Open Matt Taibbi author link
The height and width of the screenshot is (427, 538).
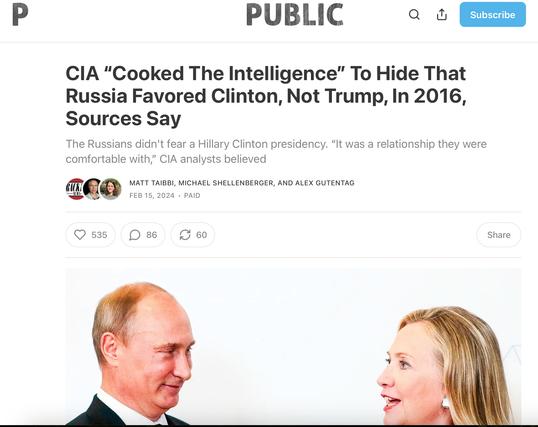tap(152, 183)
